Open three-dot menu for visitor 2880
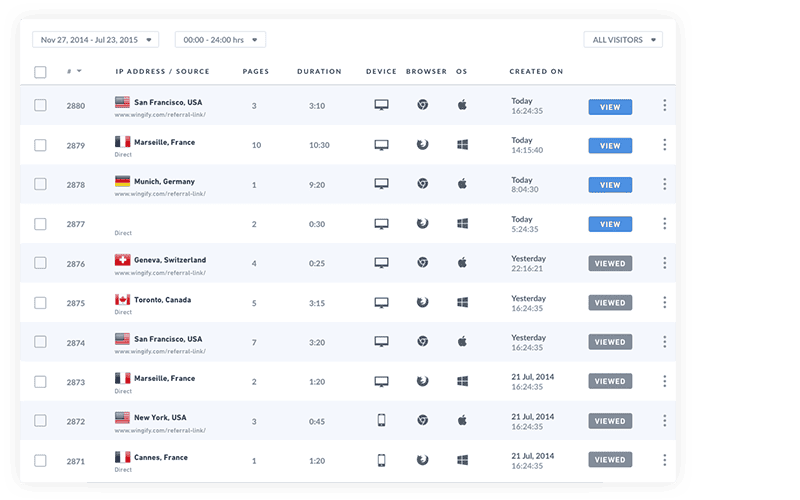Screen dimensions: 800x500 [665, 105]
